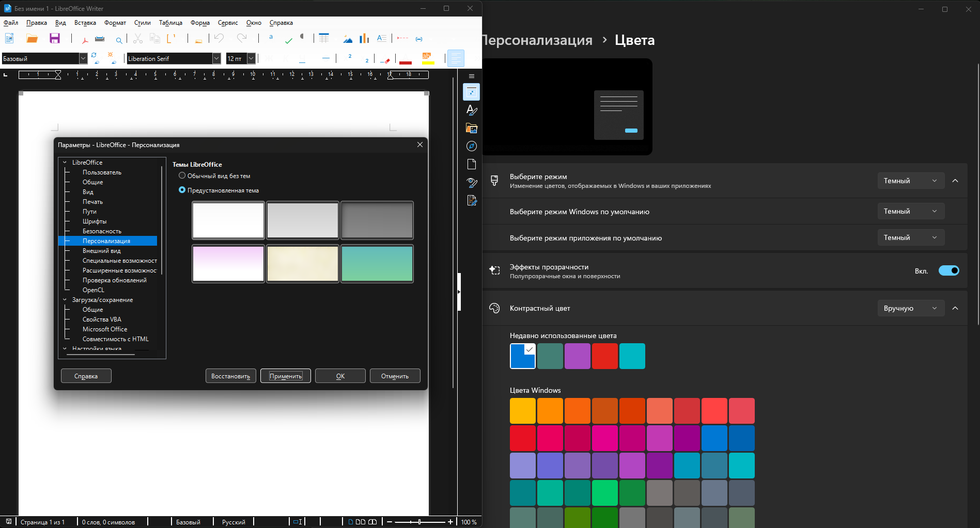Toggle formatting marks with the pilcrow icon
Image resolution: width=980 pixels, height=528 pixels.
[x=302, y=37]
